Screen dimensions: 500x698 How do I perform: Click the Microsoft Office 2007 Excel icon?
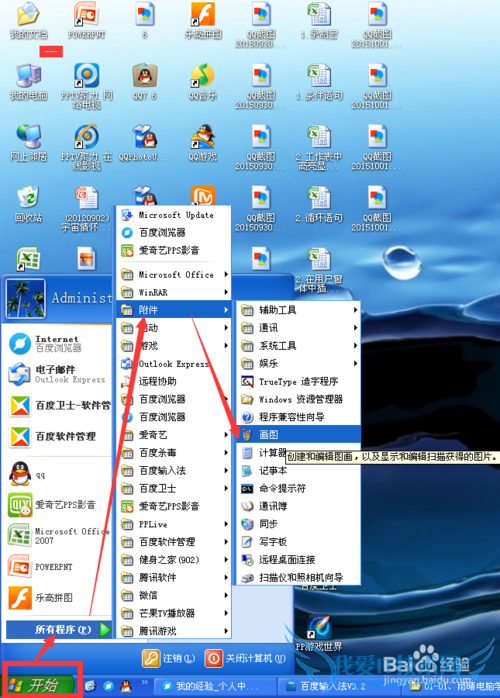point(20,535)
